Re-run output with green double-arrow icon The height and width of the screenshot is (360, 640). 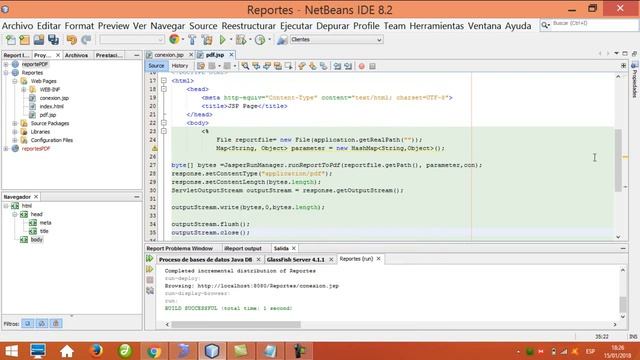150,258
